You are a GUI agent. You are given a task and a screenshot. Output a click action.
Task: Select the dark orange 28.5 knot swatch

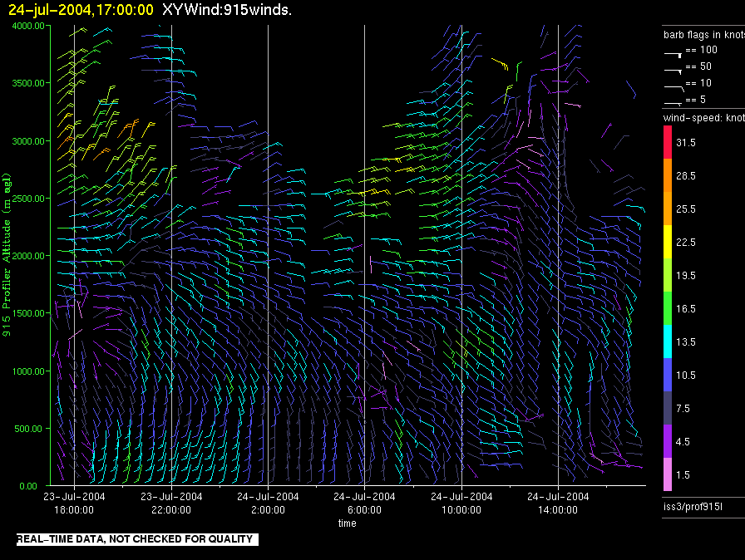(x=668, y=175)
